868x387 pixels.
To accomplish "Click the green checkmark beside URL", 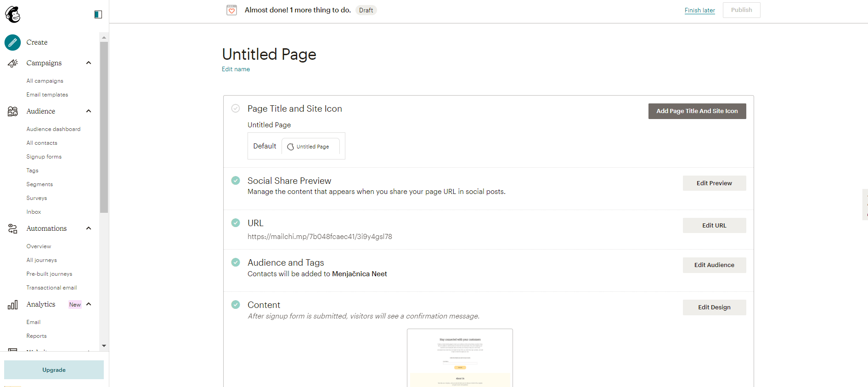I will (236, 223).
